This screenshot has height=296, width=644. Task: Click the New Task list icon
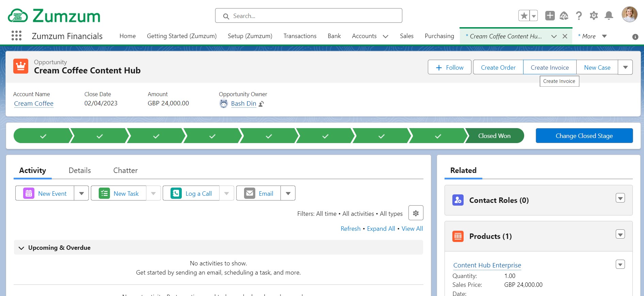tap(104, 193)
